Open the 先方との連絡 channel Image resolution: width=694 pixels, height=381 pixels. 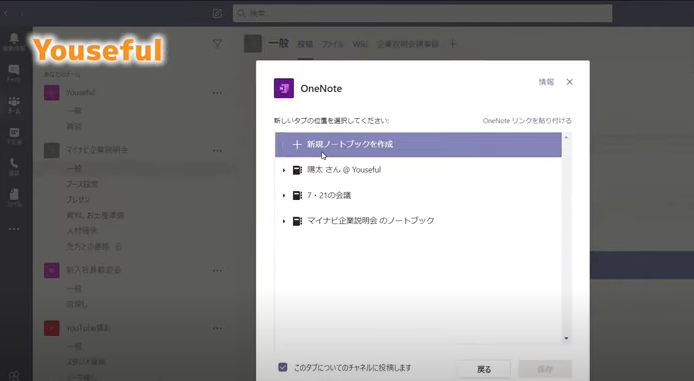pyautogui.click(x=88, y=246)
